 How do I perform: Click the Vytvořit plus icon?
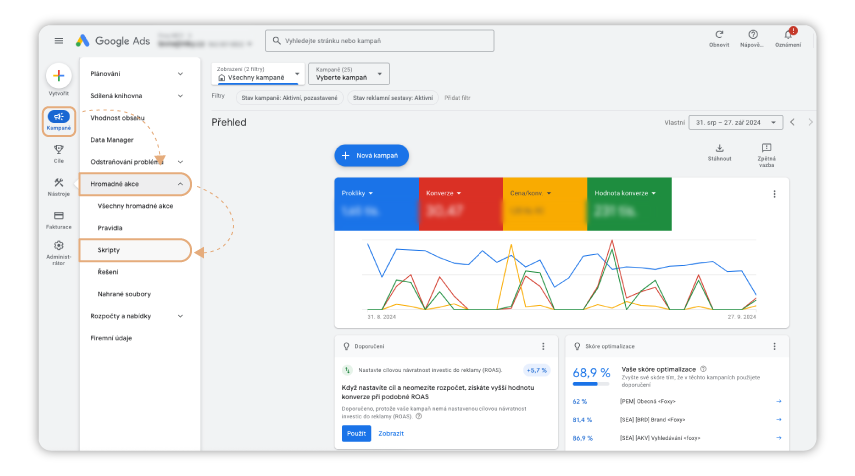point(59,76)
